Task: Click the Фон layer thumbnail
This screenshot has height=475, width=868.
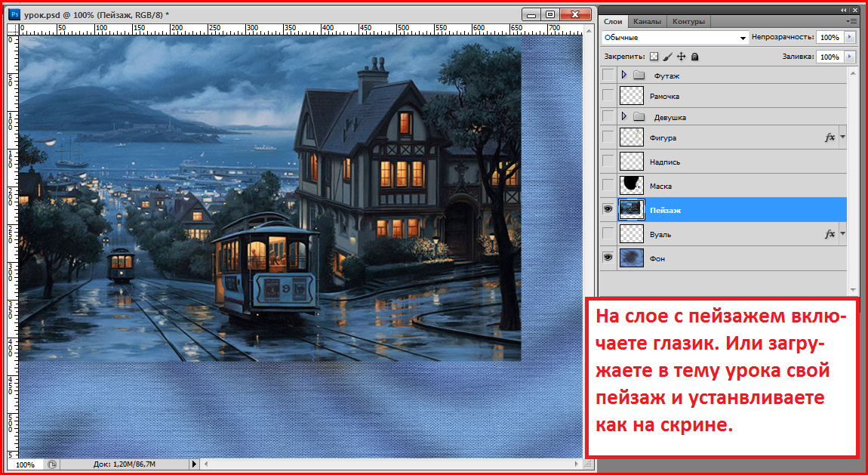Action: coord(632,258)
